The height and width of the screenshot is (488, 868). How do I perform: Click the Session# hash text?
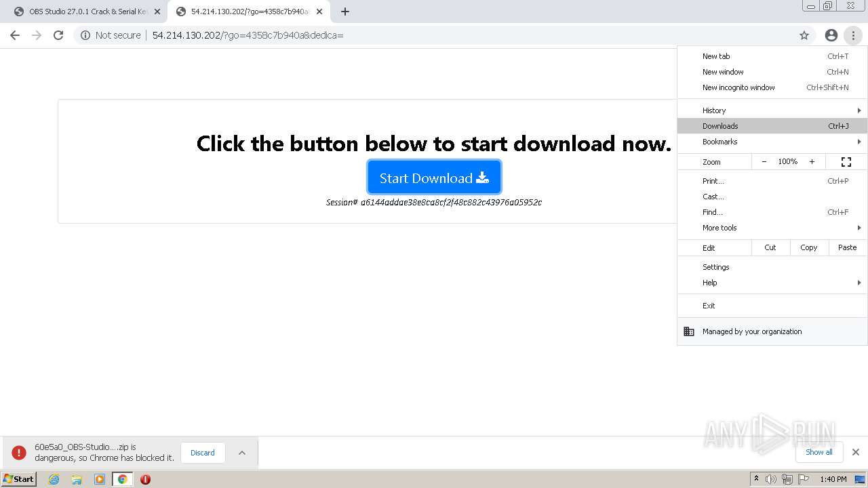coord(434,202)
